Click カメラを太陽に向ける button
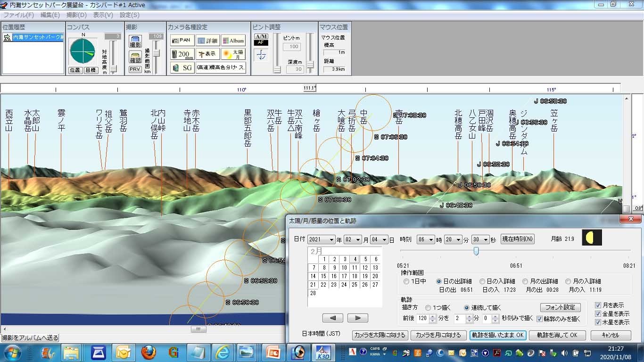 [380, 335]
